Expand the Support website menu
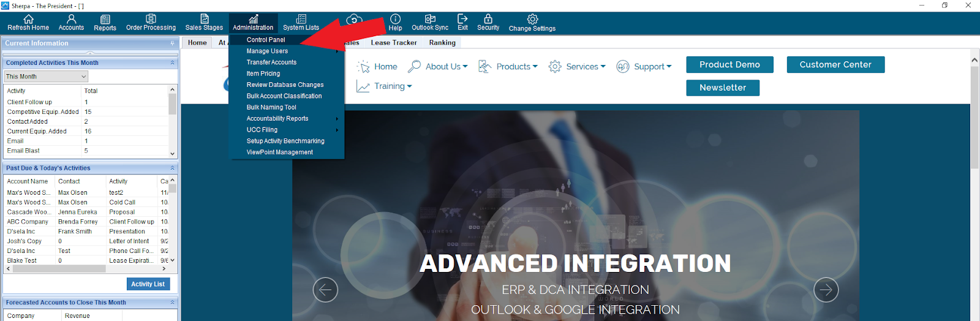The width and height of the screenshot is (980, 321). (669, 67)
